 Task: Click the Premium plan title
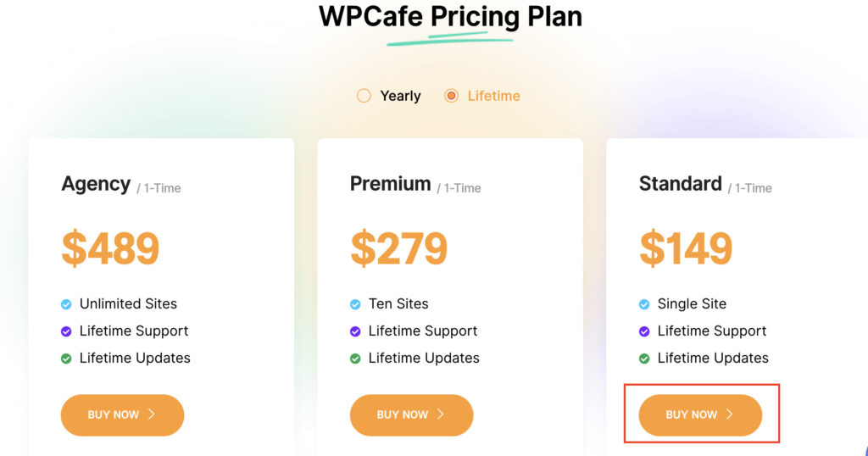pyautogui.click(x=390, y=184)
